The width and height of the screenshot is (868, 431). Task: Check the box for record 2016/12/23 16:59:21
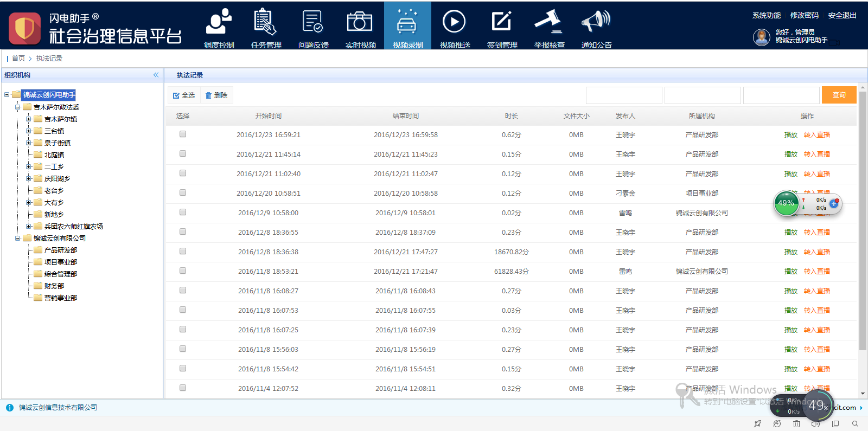tap(183, 134)
